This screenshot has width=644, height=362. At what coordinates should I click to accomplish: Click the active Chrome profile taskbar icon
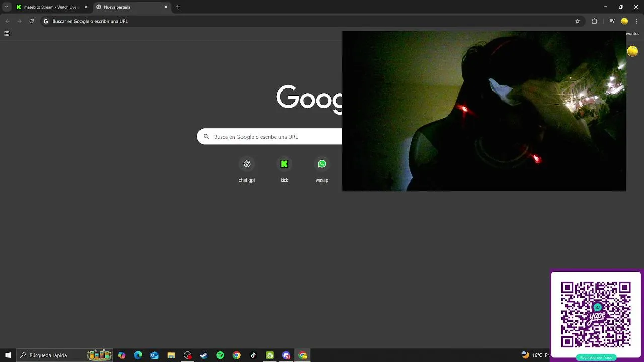303,355
